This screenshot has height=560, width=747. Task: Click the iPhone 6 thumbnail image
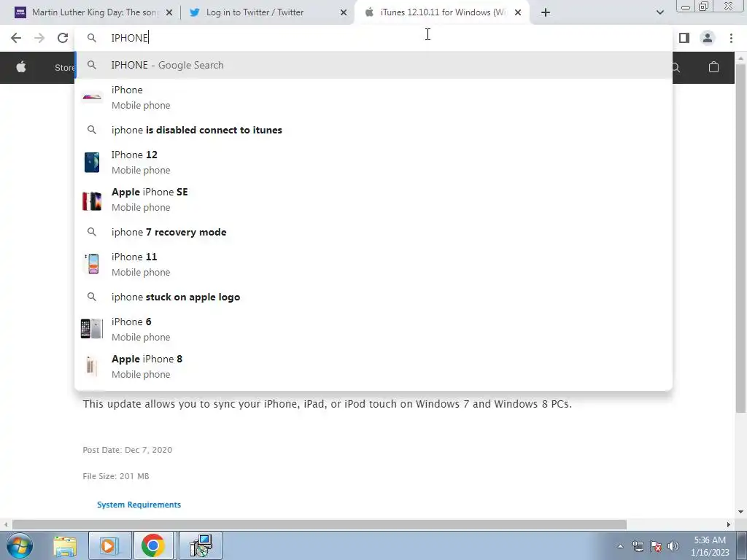pos(91,329)
